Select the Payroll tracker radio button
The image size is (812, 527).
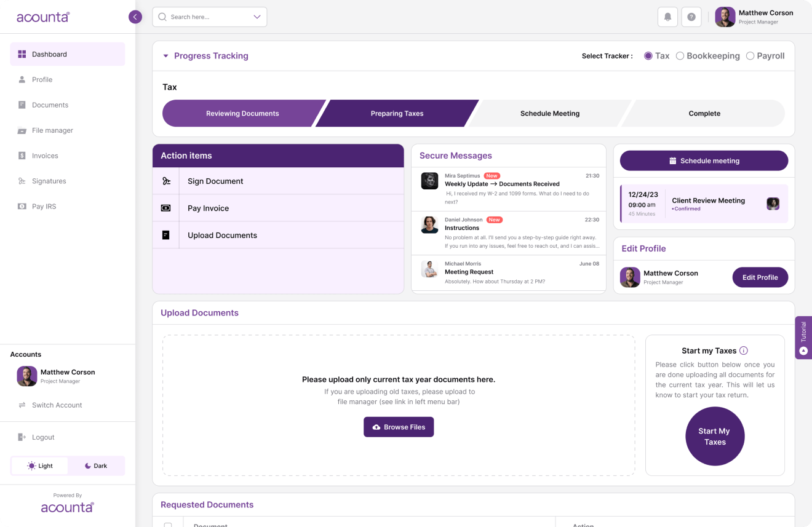click(750, 55)
